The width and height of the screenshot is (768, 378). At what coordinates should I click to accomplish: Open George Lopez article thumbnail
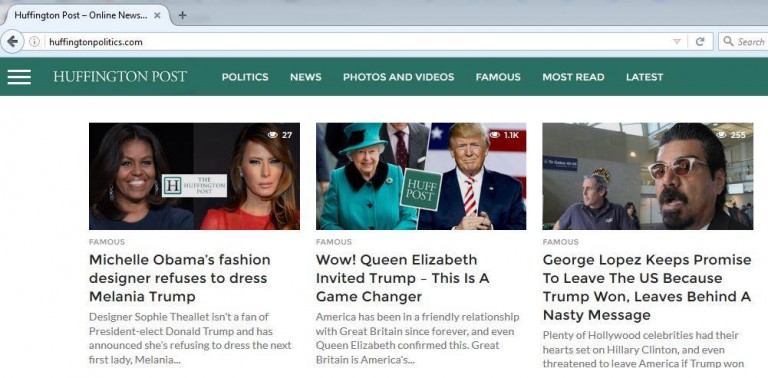click(x=648, y=176)
